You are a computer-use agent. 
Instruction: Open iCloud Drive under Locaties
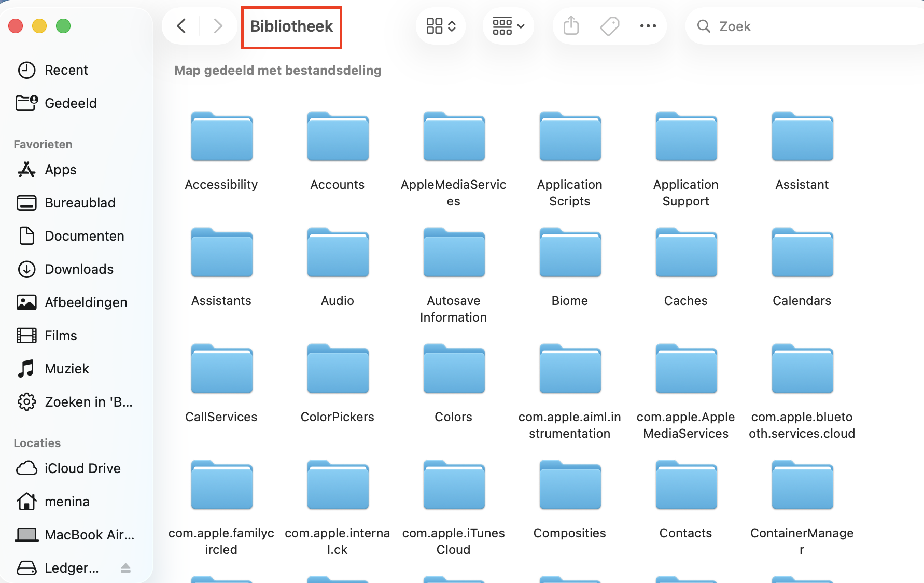(x=82, y=468)
